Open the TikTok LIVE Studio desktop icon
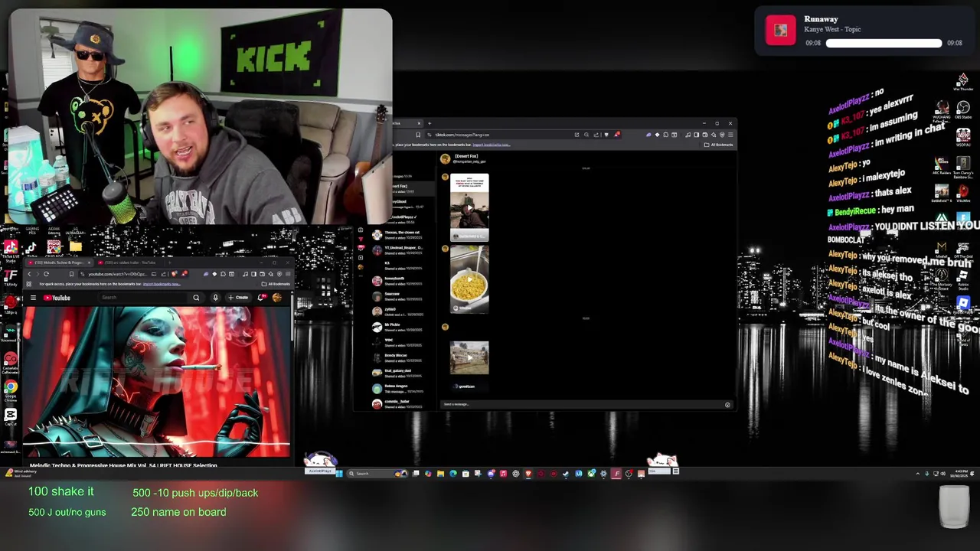This screenshot has height=551, width=980. 11,249
